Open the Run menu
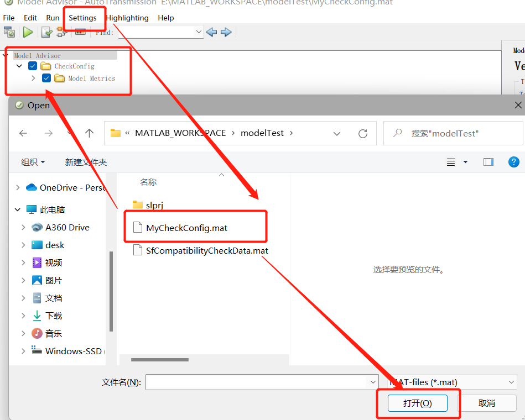Screen dimensions: 525x420 tap(53, 18)
